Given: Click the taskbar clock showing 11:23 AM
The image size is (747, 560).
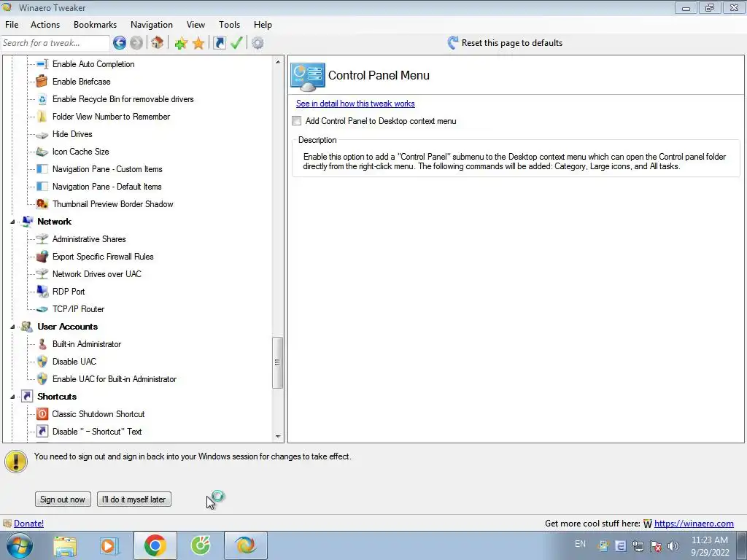Looking at the screenshot, I should coord(710,546).
